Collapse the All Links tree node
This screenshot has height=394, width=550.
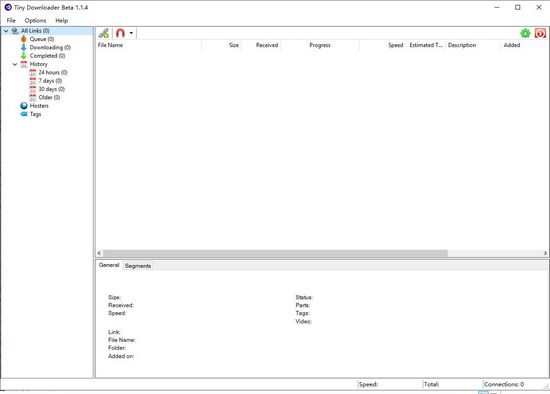point(6,31)
